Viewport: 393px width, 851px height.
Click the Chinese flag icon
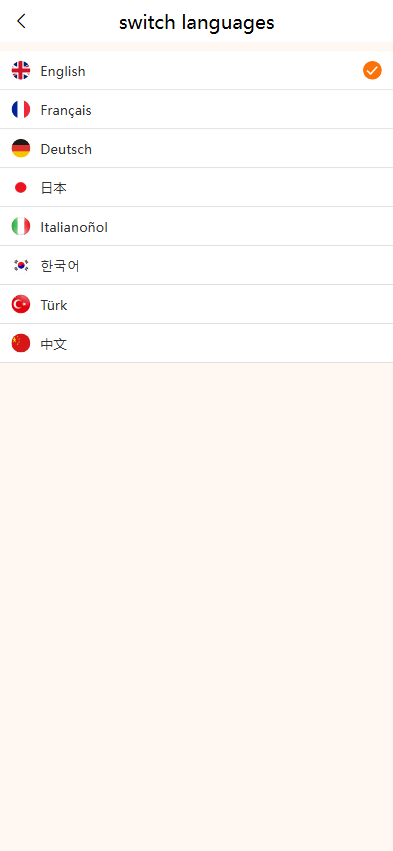(x=21, y=344)
